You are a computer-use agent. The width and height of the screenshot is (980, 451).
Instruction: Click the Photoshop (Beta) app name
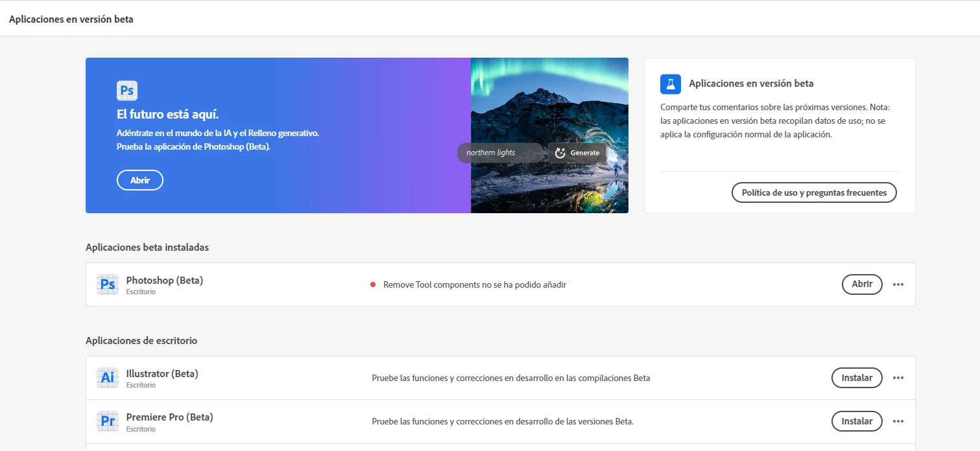coord(165,281)
